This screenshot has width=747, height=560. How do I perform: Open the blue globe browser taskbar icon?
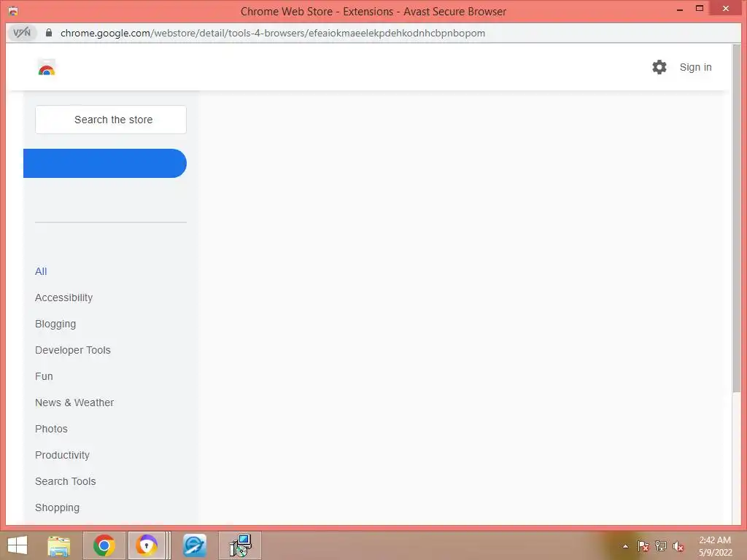click(195, 545)
